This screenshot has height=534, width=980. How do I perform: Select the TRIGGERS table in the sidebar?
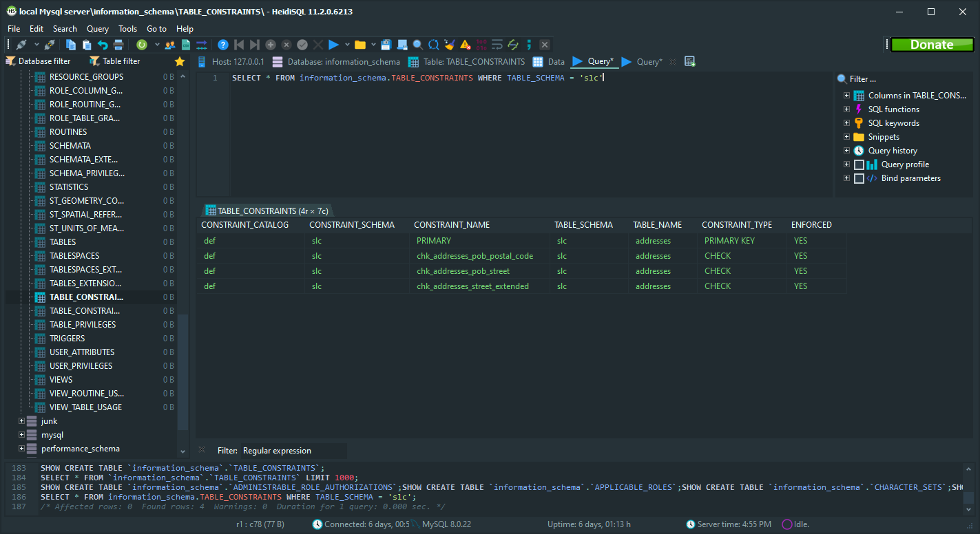[67, 338]
